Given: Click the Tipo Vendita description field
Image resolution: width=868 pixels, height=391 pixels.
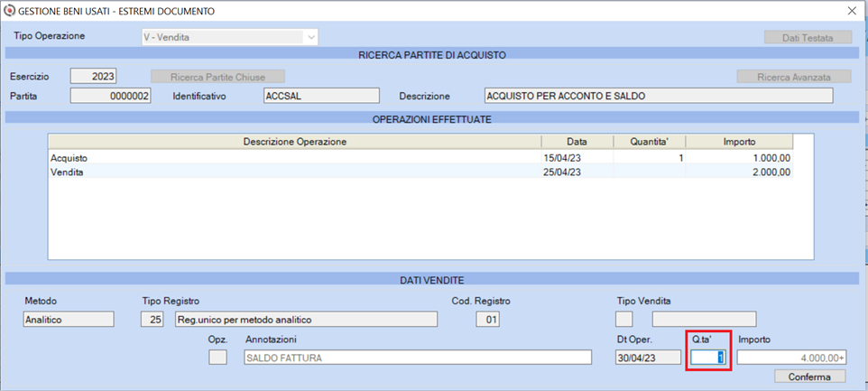Looking at the screenshot, I should click(x=704, y=319).
